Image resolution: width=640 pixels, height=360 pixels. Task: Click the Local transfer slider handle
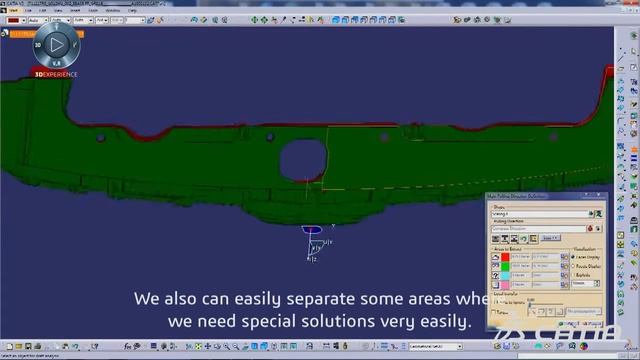pos(530,304)
